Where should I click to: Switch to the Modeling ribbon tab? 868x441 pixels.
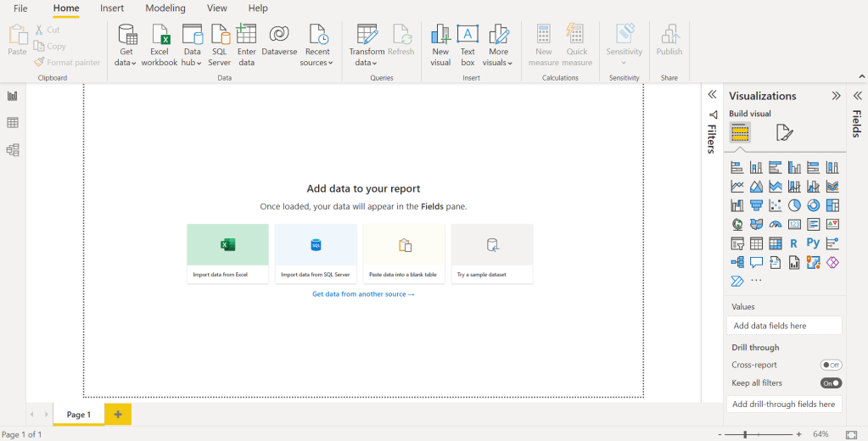[165, 8]
